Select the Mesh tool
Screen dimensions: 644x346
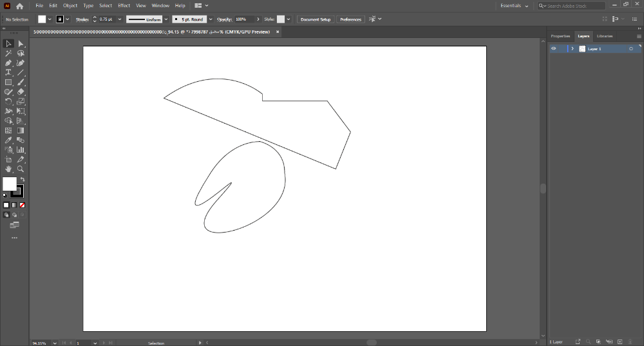coord(8,130)
